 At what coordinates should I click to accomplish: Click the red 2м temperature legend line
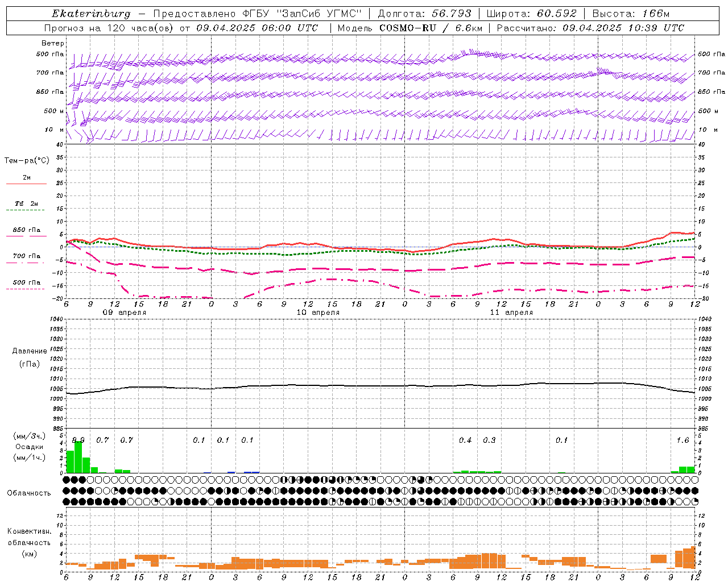(26, 184)
